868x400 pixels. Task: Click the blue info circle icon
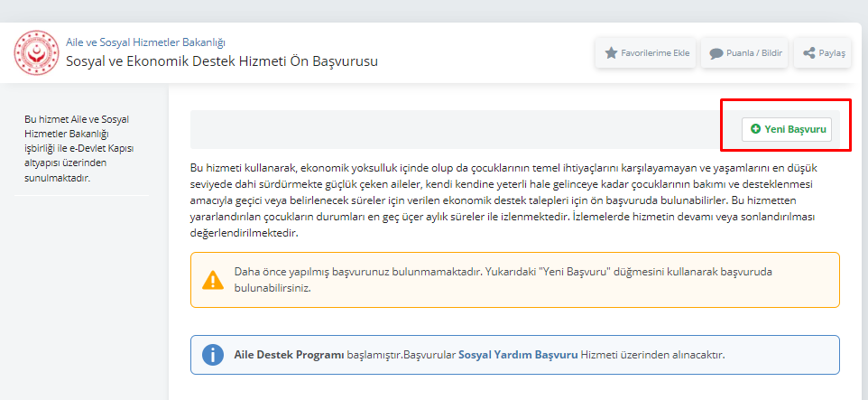[213, 355]
